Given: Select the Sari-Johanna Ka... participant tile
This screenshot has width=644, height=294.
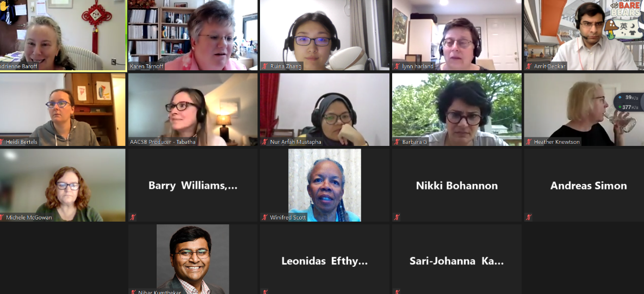Looking at the screenshot, I should (457, 259).
